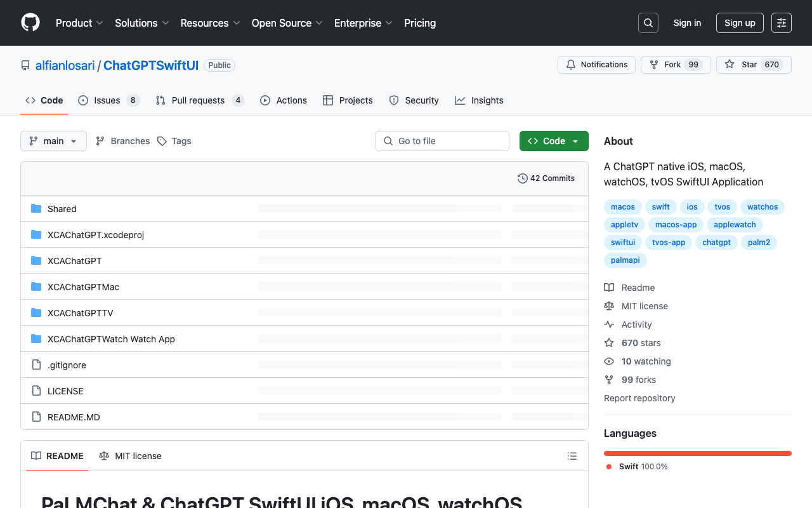Viewport: 812px width, 508px height.
Task: Click the LICENSE file icon
Action: coord(36,391)
